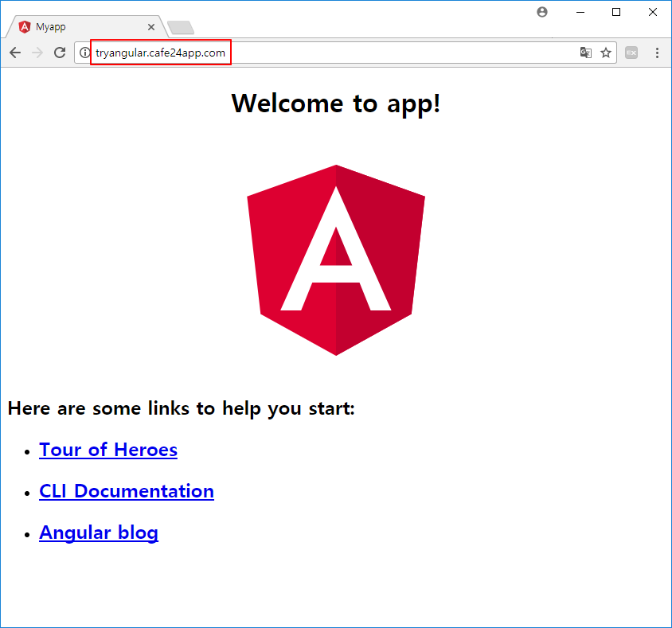Screen dimensions: 672x628
Task: Bookmark this page with the star icon
Action: pyautogui.click(x=606, y=53)
